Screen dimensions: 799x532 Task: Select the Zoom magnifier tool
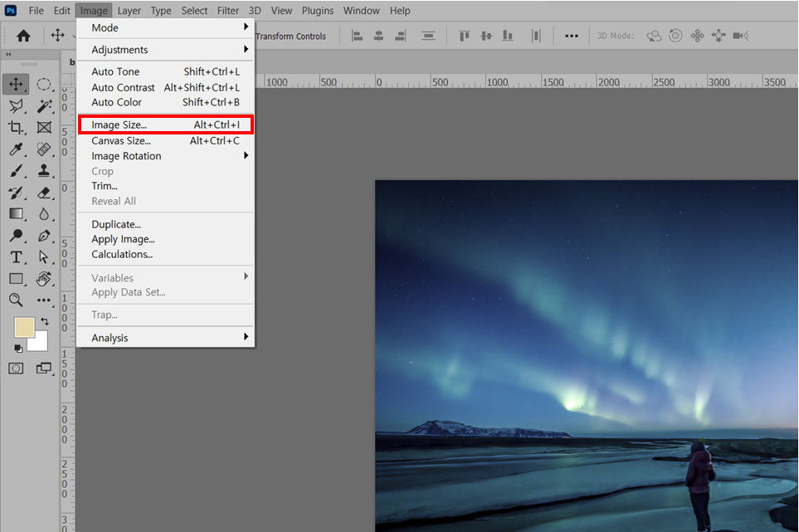(16, 300)
